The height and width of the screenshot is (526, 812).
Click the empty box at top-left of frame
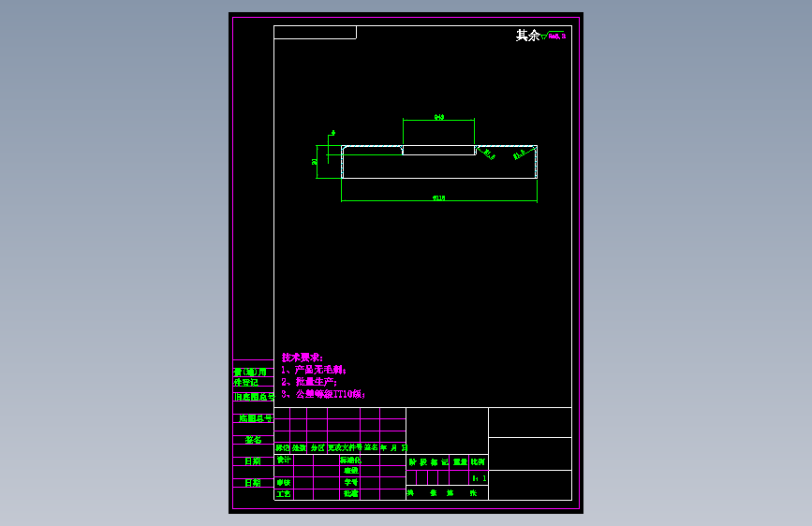[315, 32]
